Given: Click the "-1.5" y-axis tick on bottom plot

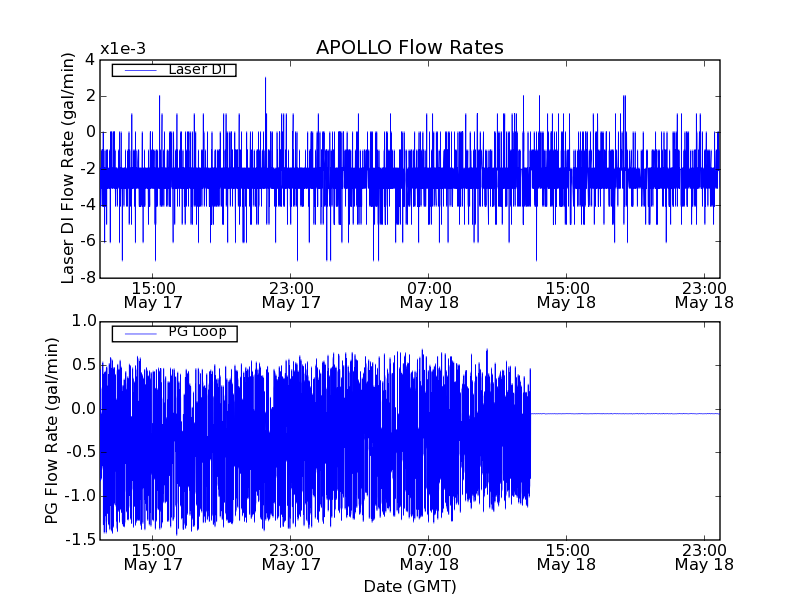Looking at the screenshot, I should tap(80, 540).
